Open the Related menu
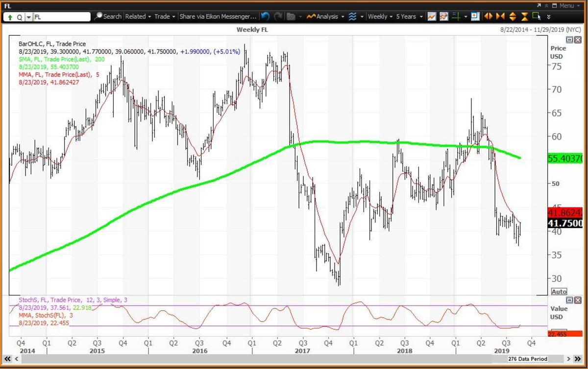This screenshot has width=588, height=369. click(x=138, y=16)
